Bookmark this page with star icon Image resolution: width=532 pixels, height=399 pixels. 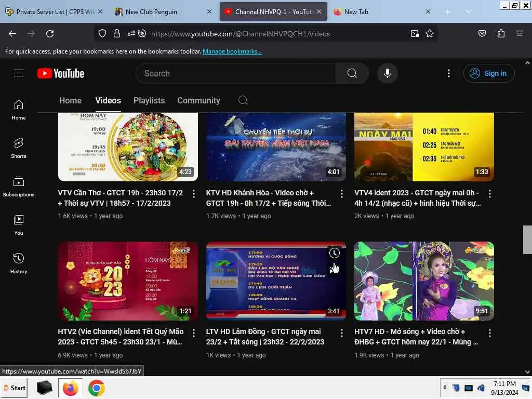click(x=430, y=34)
